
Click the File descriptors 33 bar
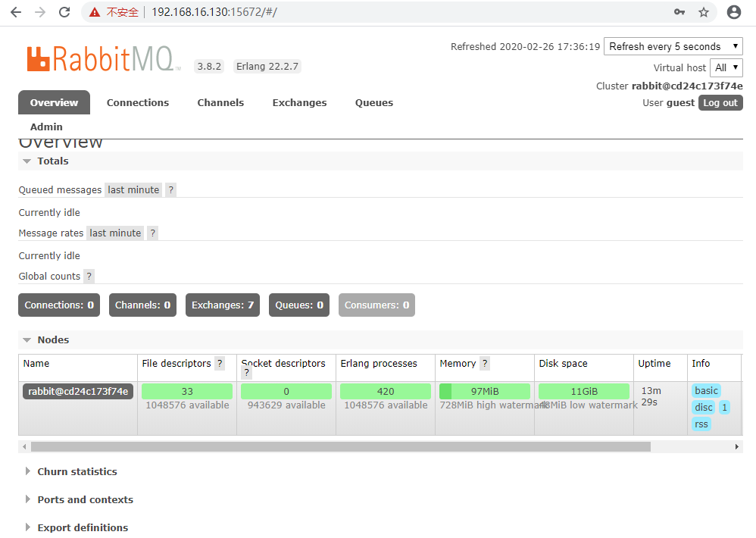(187, 392)
